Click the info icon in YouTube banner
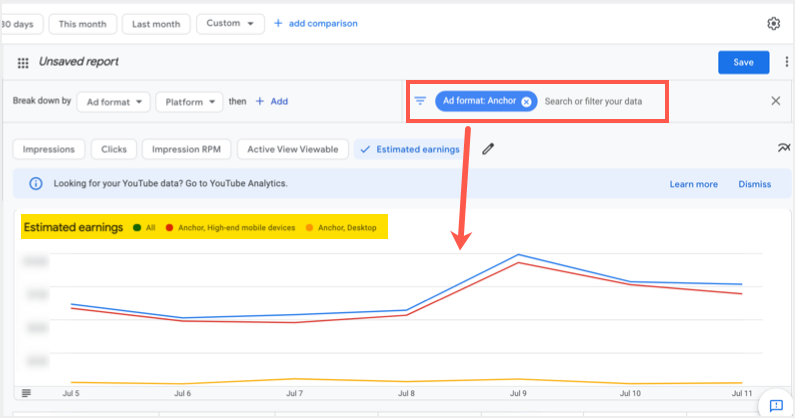 35,183
